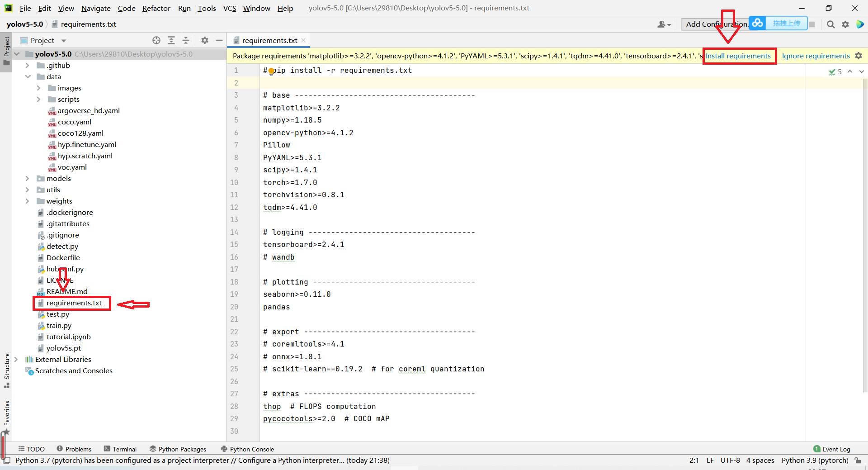This screenshot has width=868, height=470.
Task: Open the VCS menu
Action: click(230, 8)
